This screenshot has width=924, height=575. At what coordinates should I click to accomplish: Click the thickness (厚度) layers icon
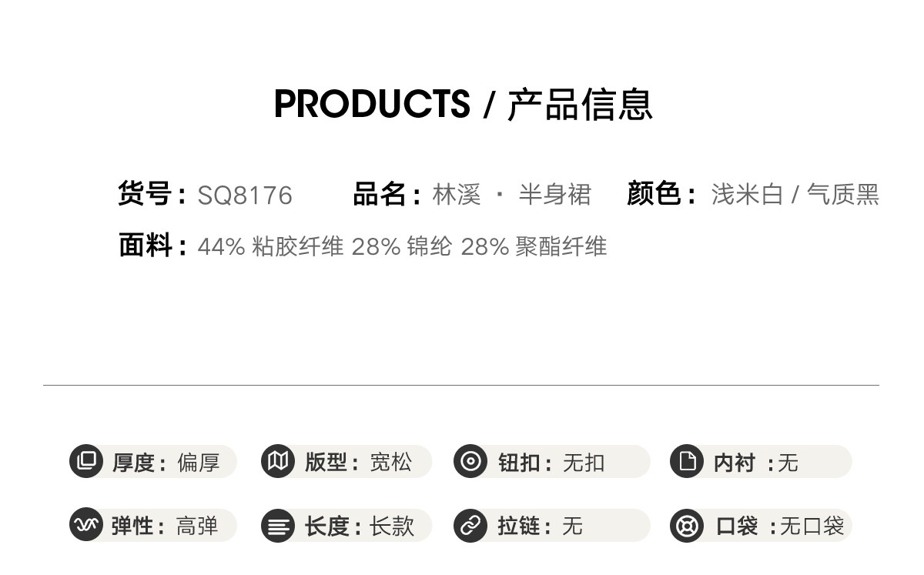(86, 462)
